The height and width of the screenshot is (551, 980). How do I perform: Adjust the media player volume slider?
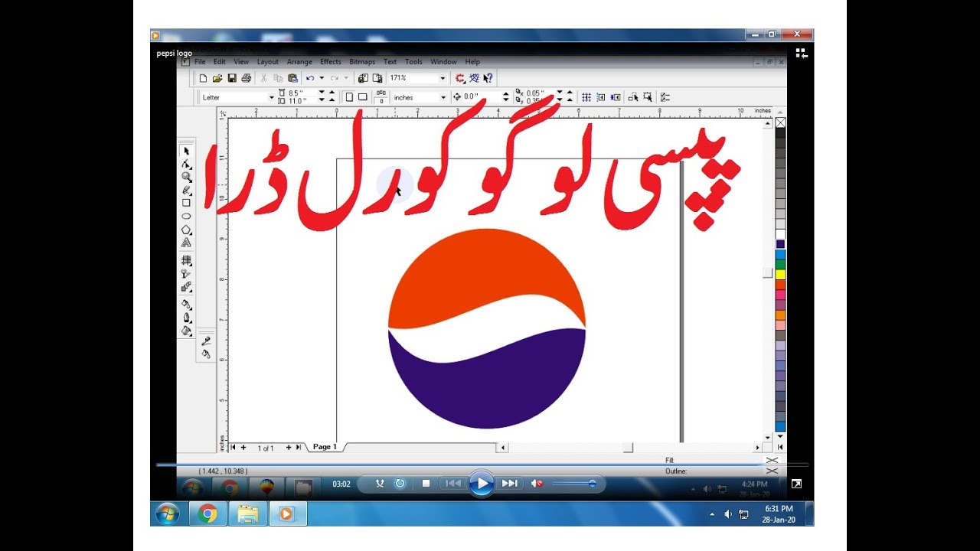[x=574, y=484]
